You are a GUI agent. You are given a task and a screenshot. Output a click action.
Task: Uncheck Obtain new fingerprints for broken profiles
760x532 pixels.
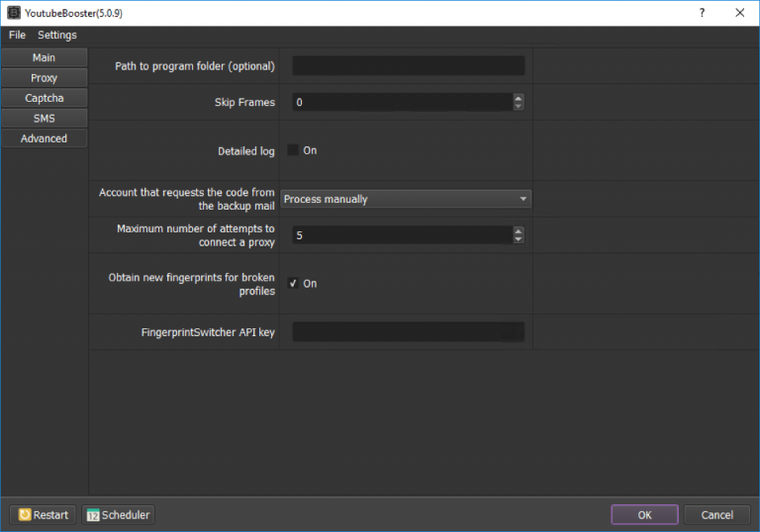(x=293, y=284)
